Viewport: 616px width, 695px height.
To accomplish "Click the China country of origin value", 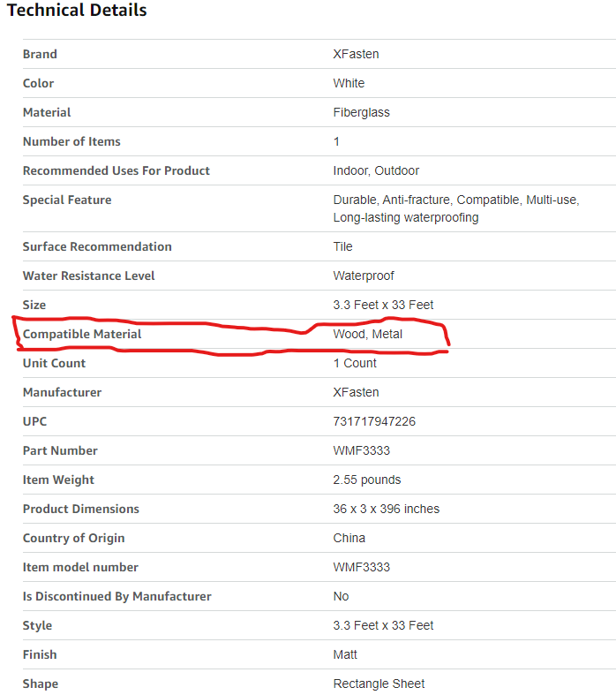I will pos(349,538).
